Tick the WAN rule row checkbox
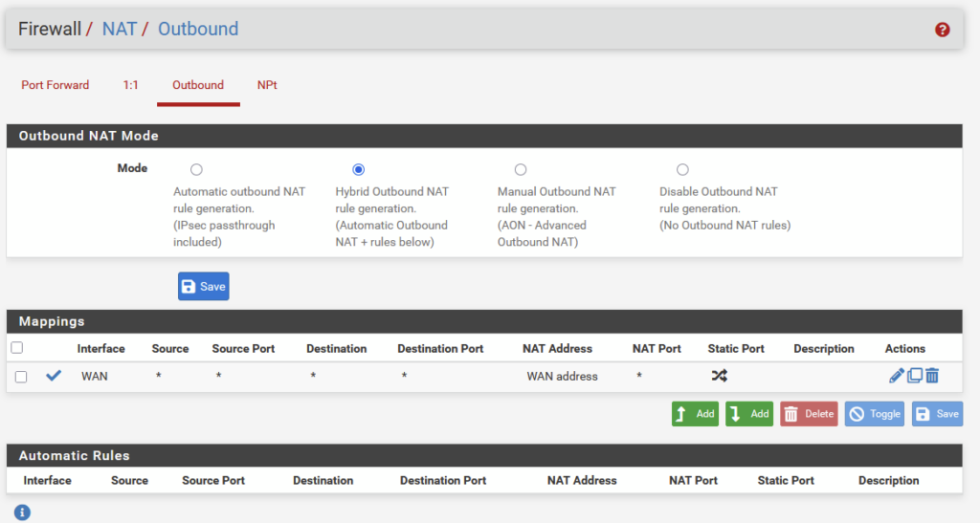The height and width of the screenshot is (523, 980). [21, 377]
